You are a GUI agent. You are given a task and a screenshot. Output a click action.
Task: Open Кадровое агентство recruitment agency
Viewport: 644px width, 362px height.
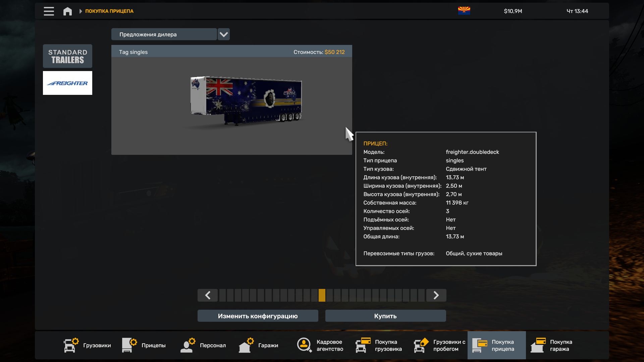click(x=320, y=345)
